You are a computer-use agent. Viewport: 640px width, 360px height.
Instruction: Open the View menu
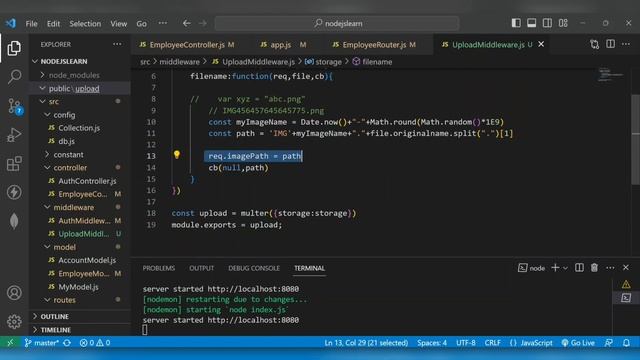pos(118,24)
